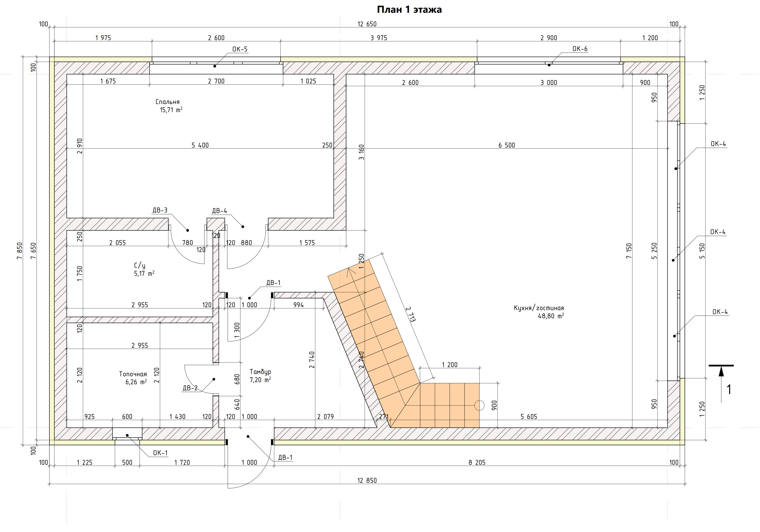Viewport: 760px width, 532px height.
Task: Click the ДВ-4 door tag
Action: pos(220,211)
